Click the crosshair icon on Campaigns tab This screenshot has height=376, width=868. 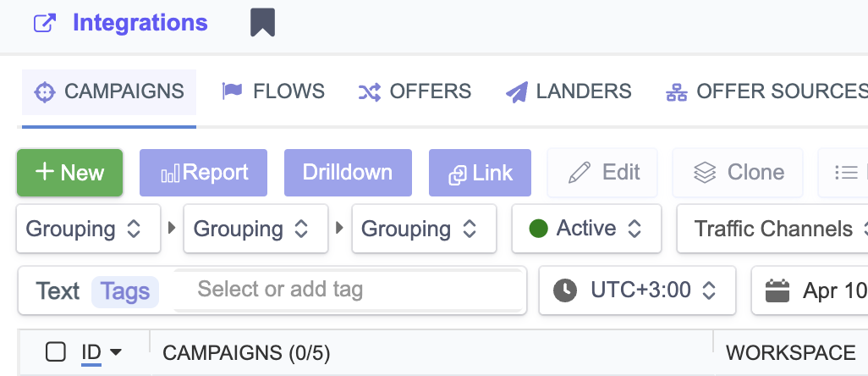coord(44,92)
